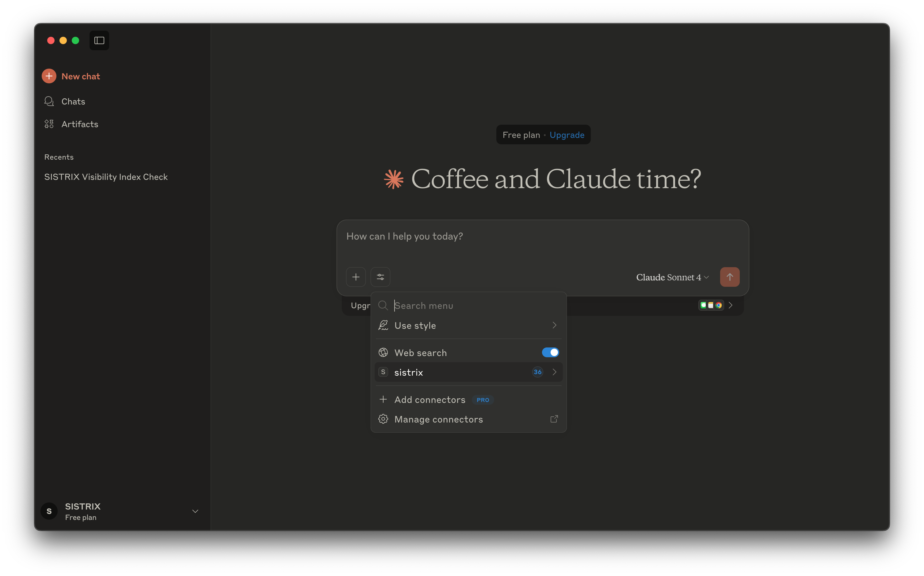
Task: Click the PRO badge
Action: click(x=482, y=400)
